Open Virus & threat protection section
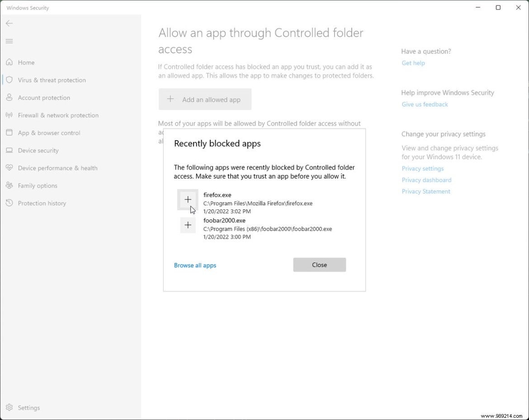This screenshot has width=529, height=420. [52, 80]
